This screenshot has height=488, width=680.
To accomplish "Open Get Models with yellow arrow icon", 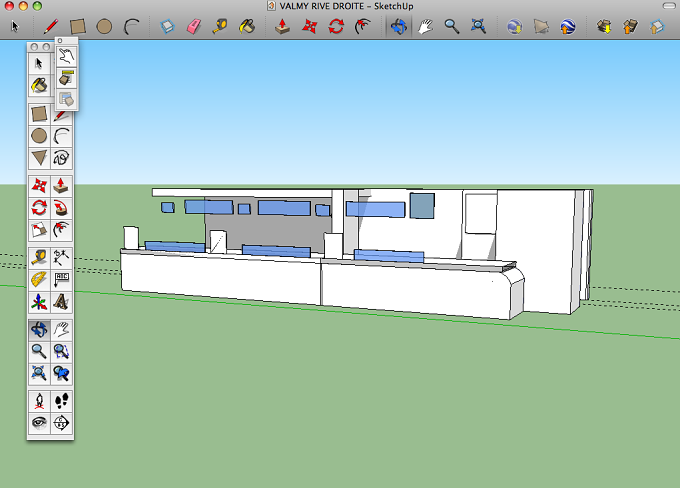I will tap(604, 26).
